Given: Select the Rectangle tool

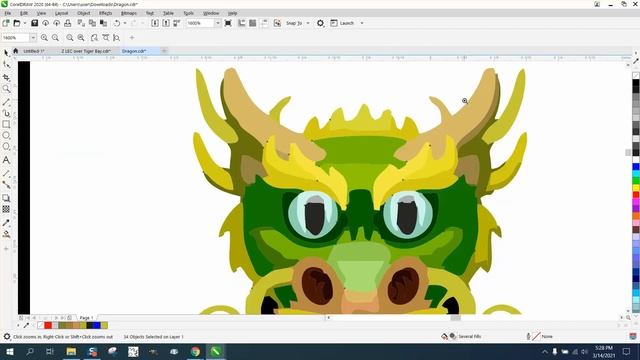Looking at the screenshot, I should tap(6, 124).
